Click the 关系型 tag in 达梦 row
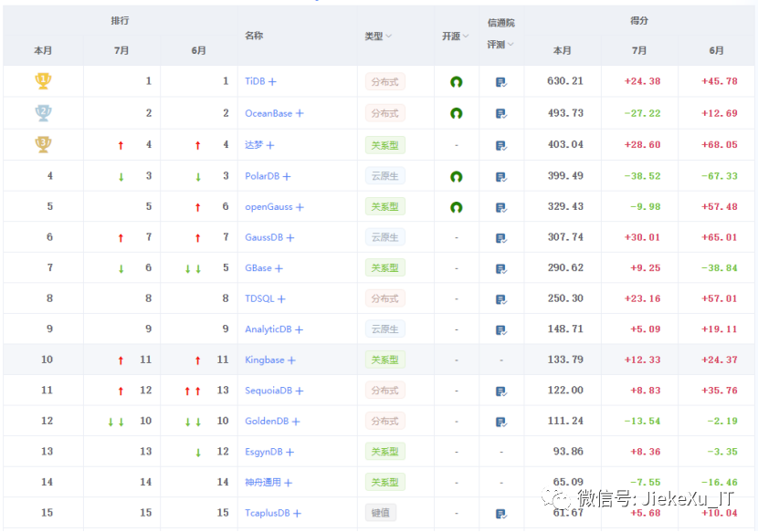Image resolution: width=758 pixels, height=532 pixels. click(384, 145)
